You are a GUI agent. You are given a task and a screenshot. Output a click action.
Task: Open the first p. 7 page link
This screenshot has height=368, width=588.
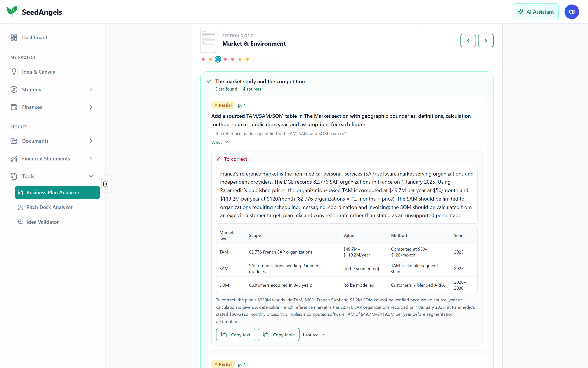241,105
